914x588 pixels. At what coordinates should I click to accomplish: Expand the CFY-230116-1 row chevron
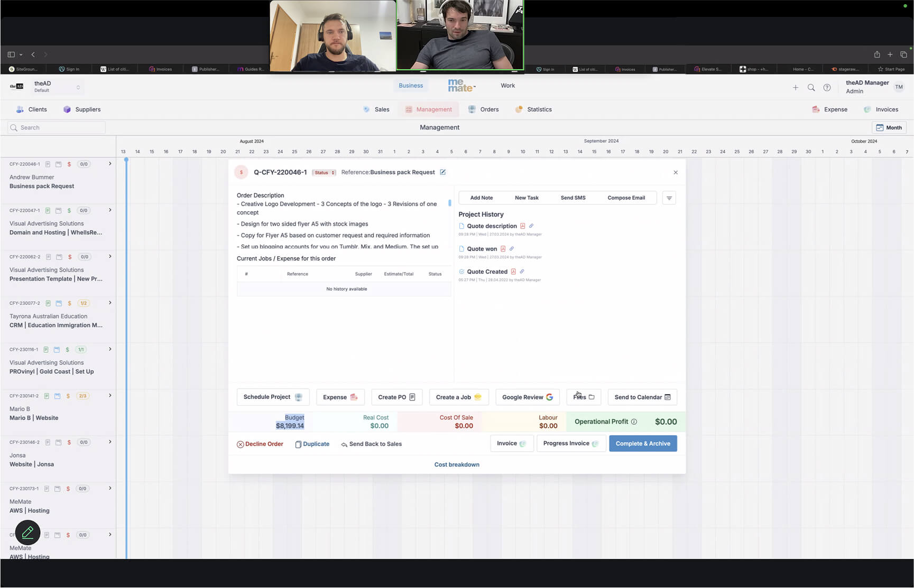tap(110, 349)
